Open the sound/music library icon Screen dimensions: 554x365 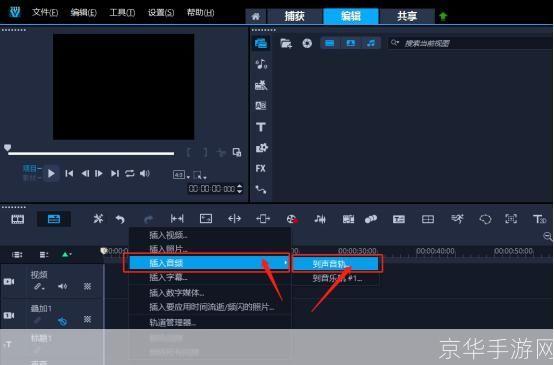[261, 64]
